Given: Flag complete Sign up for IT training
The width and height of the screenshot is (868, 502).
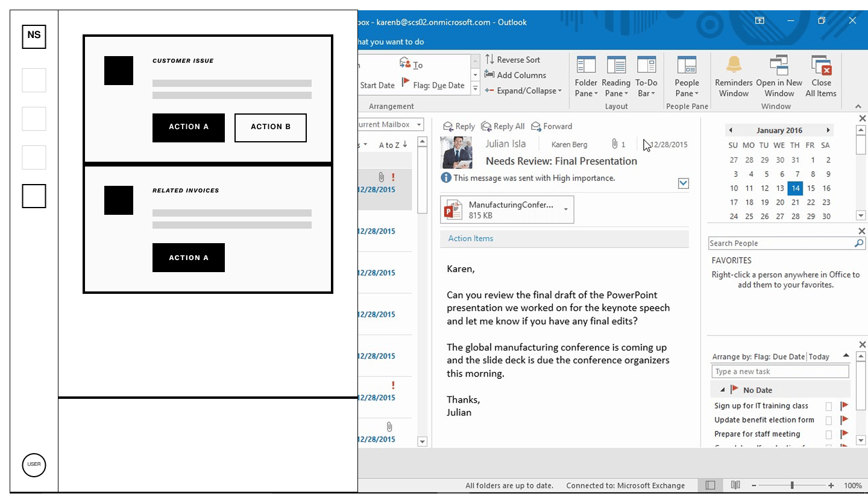Looking at the screenshot, I should (844, 406).
